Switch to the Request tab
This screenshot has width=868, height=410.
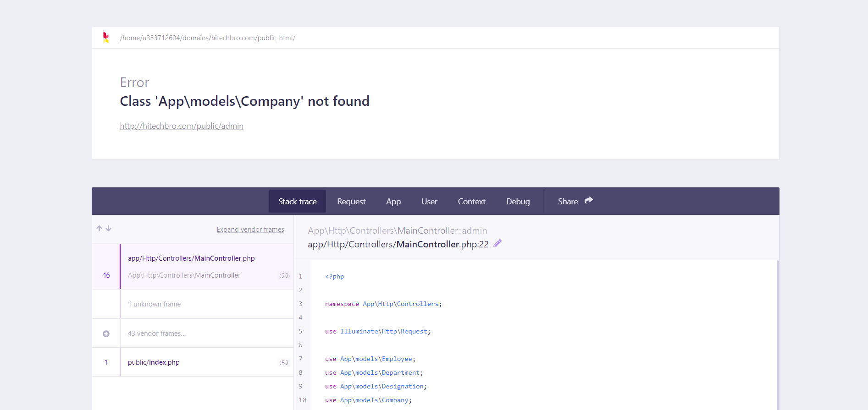click(x=351, y=202)
